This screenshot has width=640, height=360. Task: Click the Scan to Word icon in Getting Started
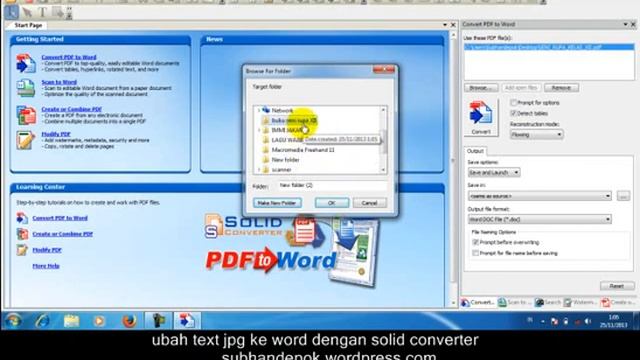[x=26, y=88]
